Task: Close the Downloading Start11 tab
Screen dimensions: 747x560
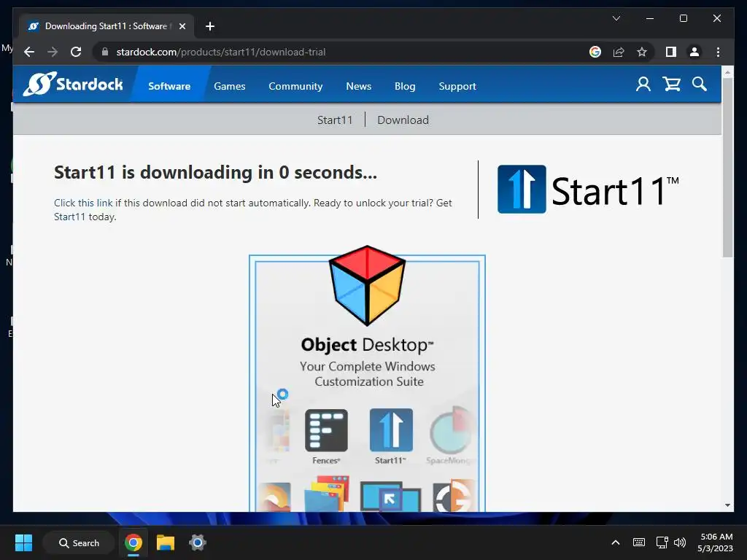Action: pos(182,26)
